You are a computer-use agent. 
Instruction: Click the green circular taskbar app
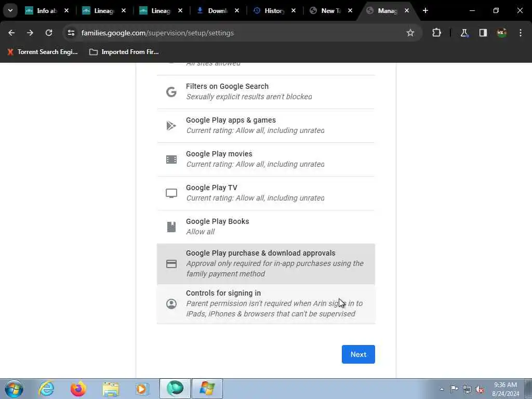[x=175, y=389]
